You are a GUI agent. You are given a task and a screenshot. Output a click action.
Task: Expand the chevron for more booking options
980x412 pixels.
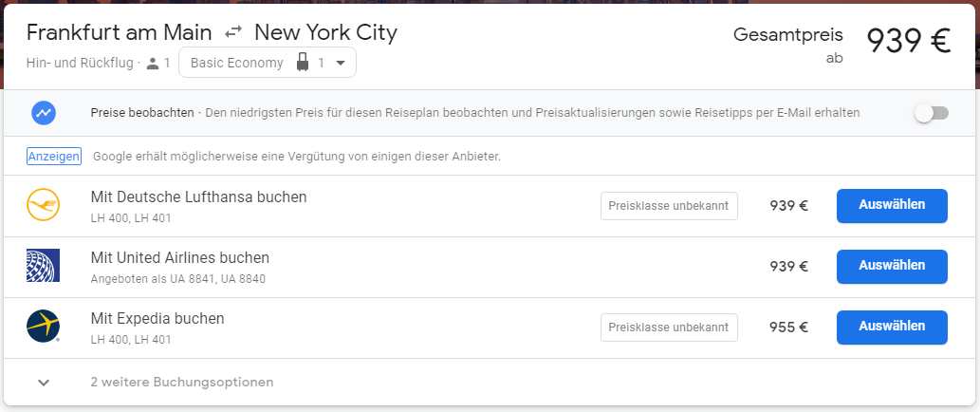coord(44,383)
